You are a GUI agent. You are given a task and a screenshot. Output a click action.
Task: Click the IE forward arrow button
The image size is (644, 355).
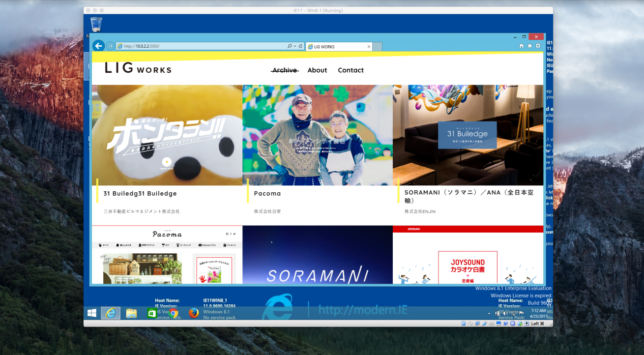110,46
